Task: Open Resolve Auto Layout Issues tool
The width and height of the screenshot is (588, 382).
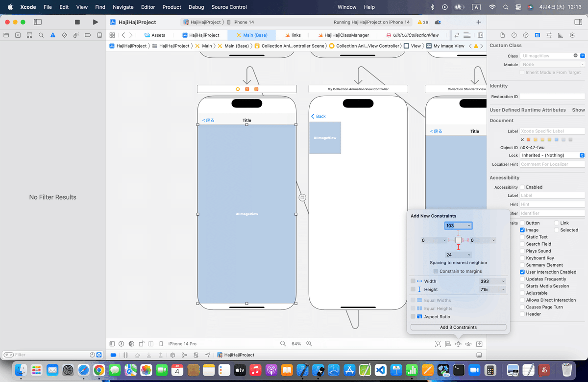Action: pyautogui.click(x=469, y=344)
